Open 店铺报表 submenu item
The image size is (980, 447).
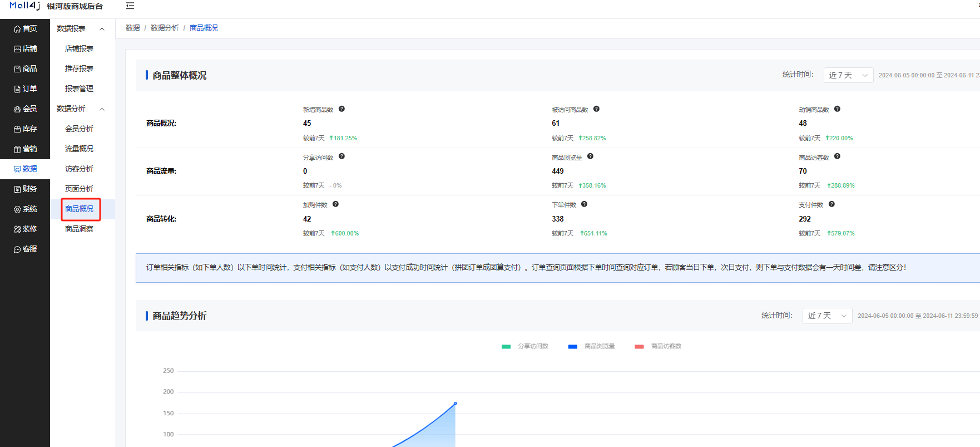pyautogui.click(x=79, y=48)
